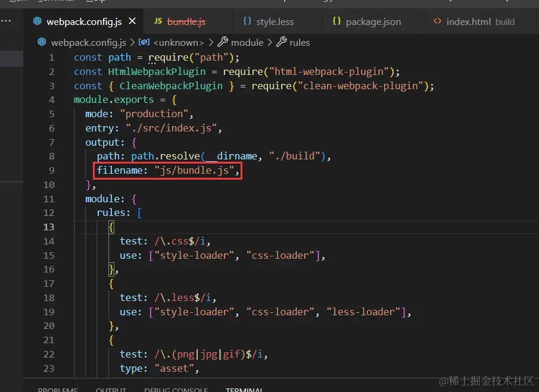Click line number 13 in the gutter
The height and width of the screenshot is (392, 539).
49,227
